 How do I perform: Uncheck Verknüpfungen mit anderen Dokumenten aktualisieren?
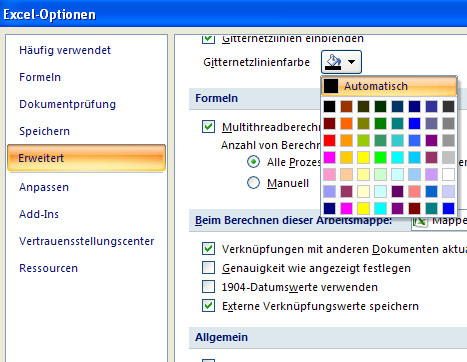(x=208, y=249)
